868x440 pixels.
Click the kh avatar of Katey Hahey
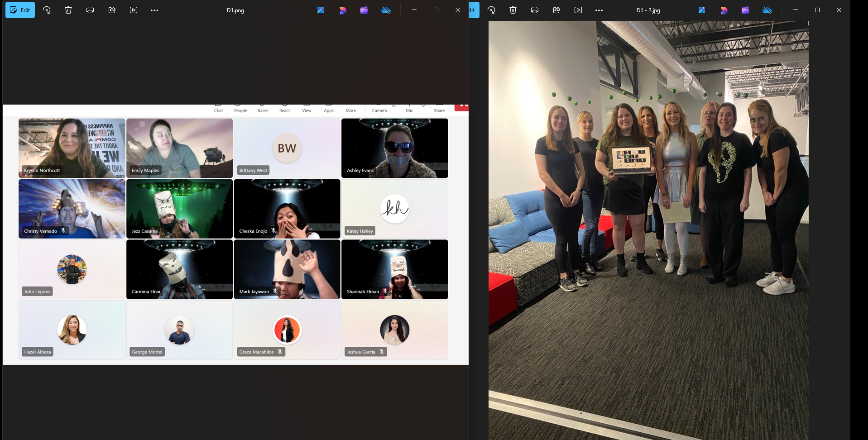[395, 209]
